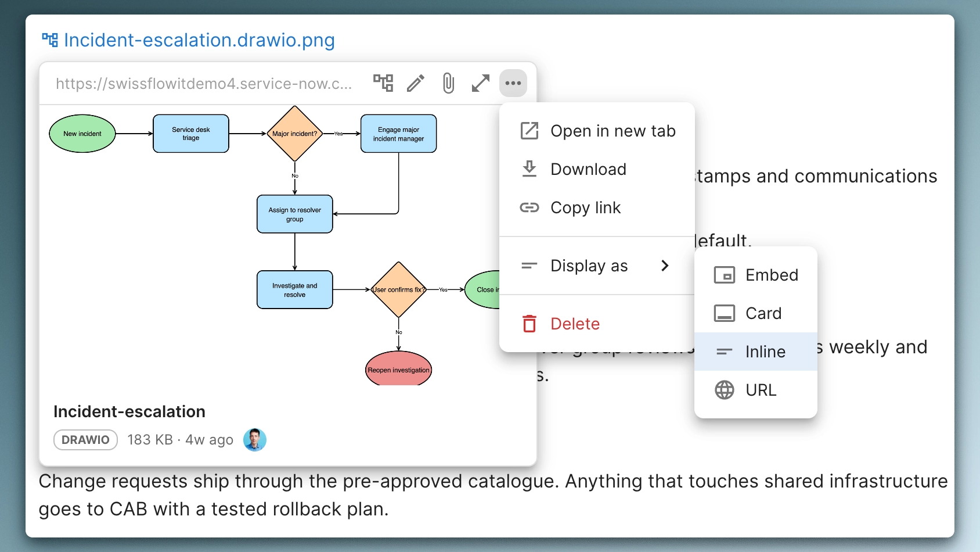
Task: Select Download from the menu
Action: click(597, 169)
